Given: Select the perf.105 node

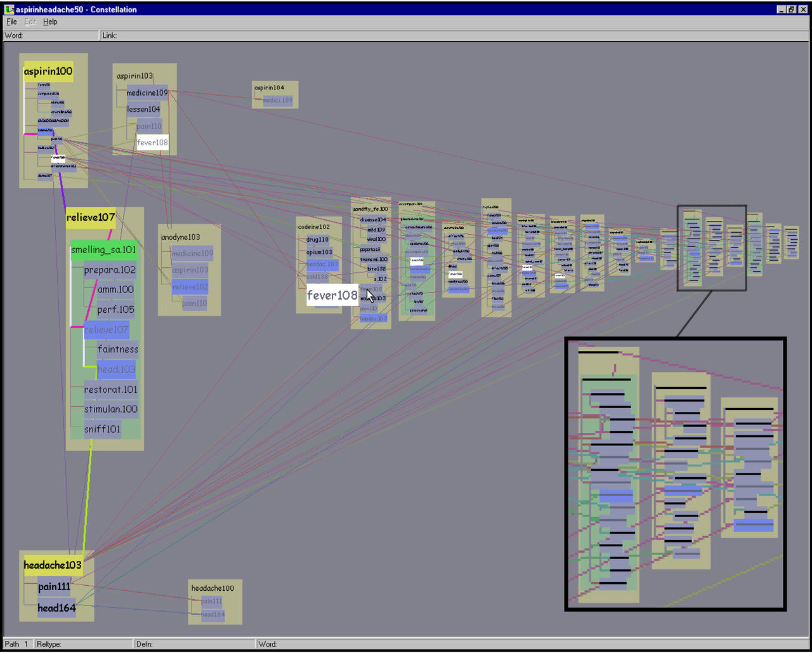Looking at the screenshot, I should pos(115,310).
